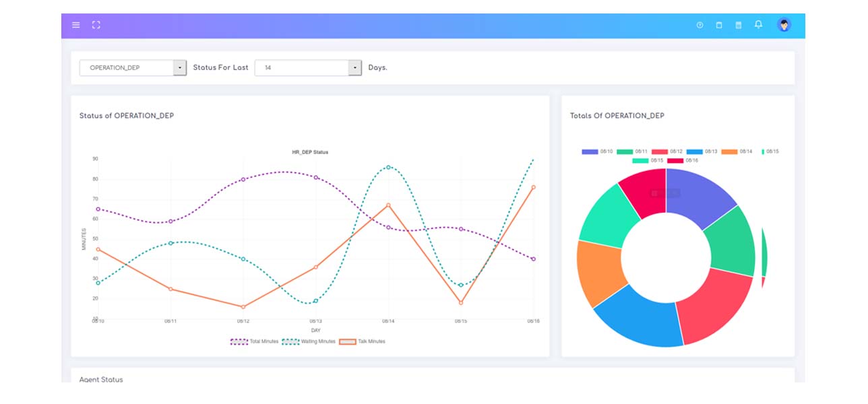Open the hamburger sidebar menu

[76, 25]
